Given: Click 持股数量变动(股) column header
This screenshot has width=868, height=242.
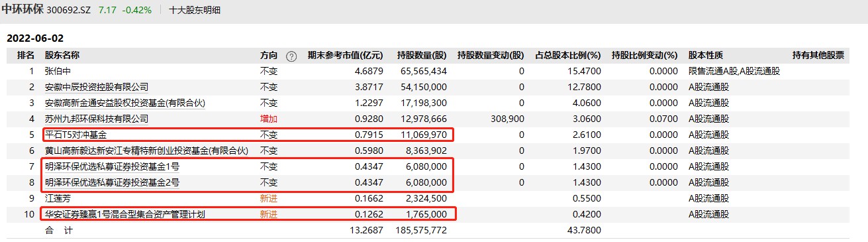Looking at the screenshot, I should [491, 56].
